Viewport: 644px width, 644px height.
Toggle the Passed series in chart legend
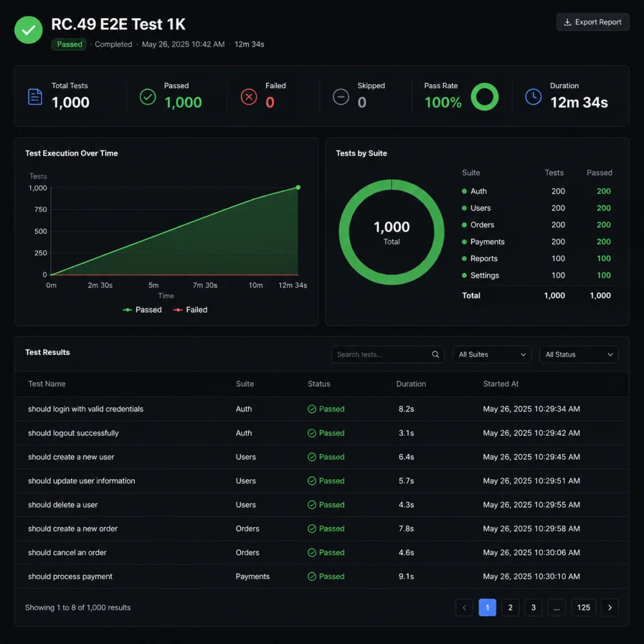tap(142, 310)
